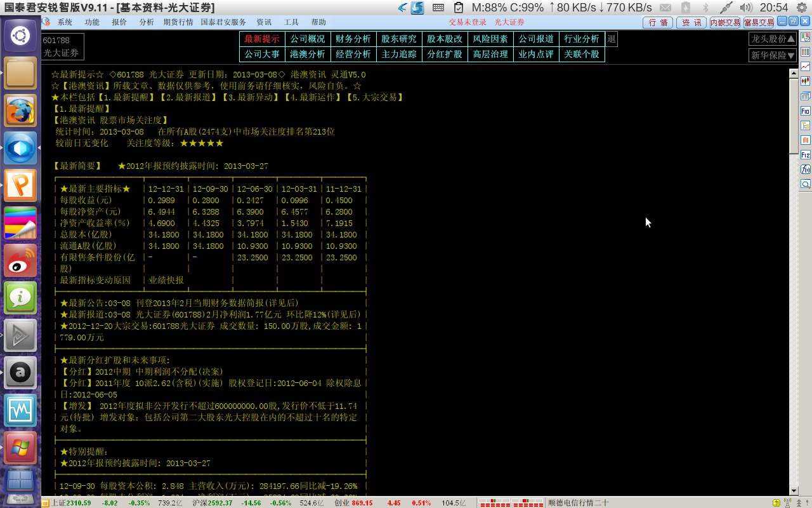This screenshot has height=508, width=812.
Task: Switch to the 公司概况 tab
Action: (308, 39)
